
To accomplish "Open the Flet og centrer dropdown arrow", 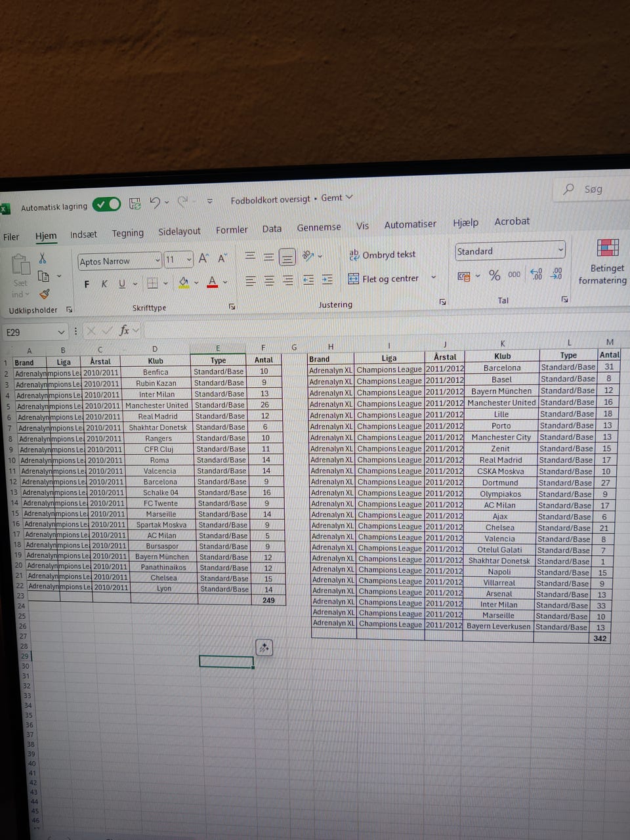I will [x=433, y=278].
